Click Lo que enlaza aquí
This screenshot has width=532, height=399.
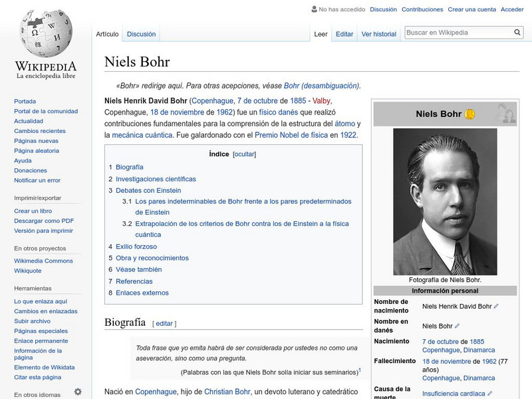(41, 301)
